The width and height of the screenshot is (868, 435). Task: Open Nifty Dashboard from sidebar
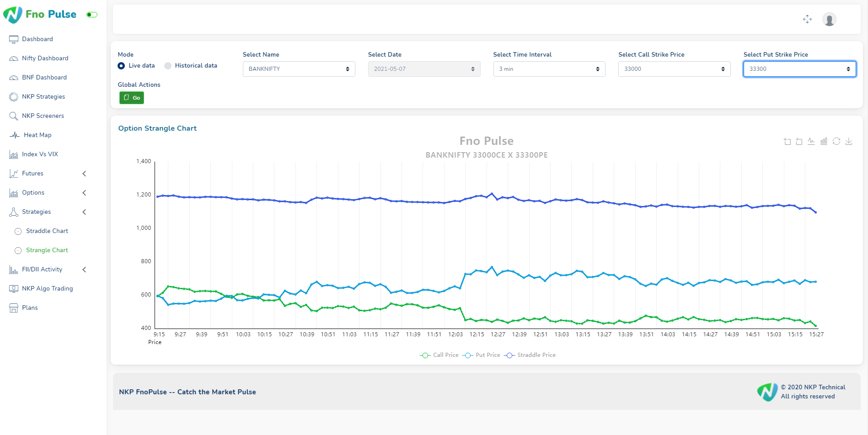point(45,58)
